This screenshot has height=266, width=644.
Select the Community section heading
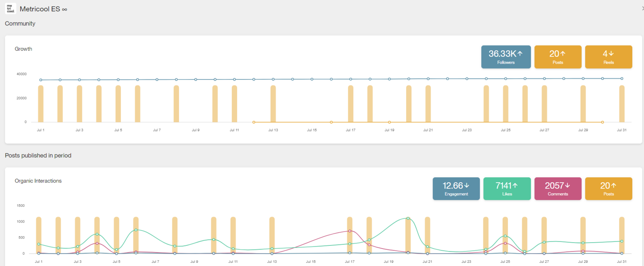[x=20, y=23]
